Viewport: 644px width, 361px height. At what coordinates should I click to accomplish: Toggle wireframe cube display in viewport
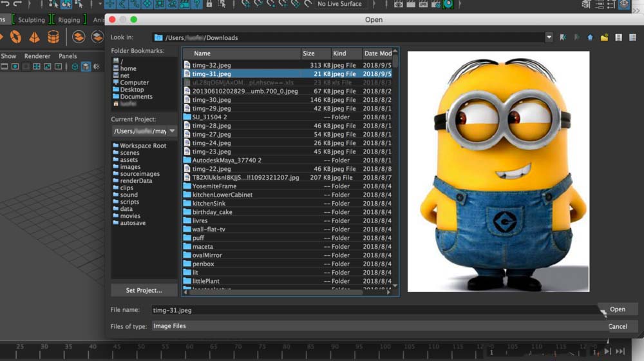(75, 66)
